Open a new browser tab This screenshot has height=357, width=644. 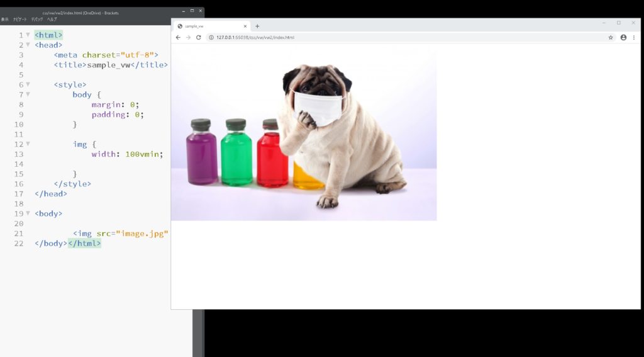coord(257,26)
